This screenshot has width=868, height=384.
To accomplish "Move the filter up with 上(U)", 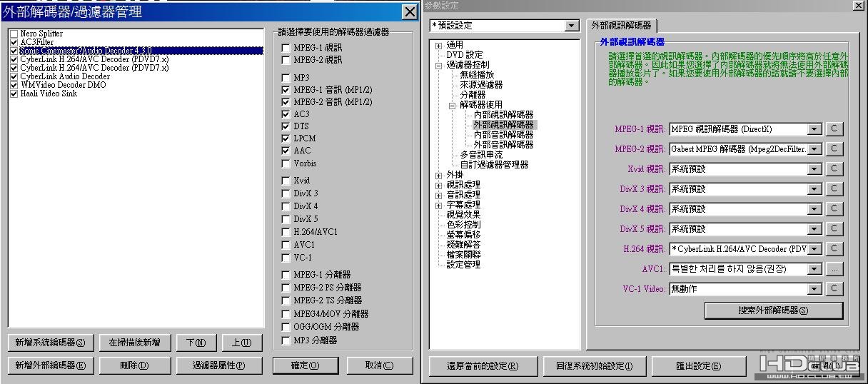I will tap(241, 343).
